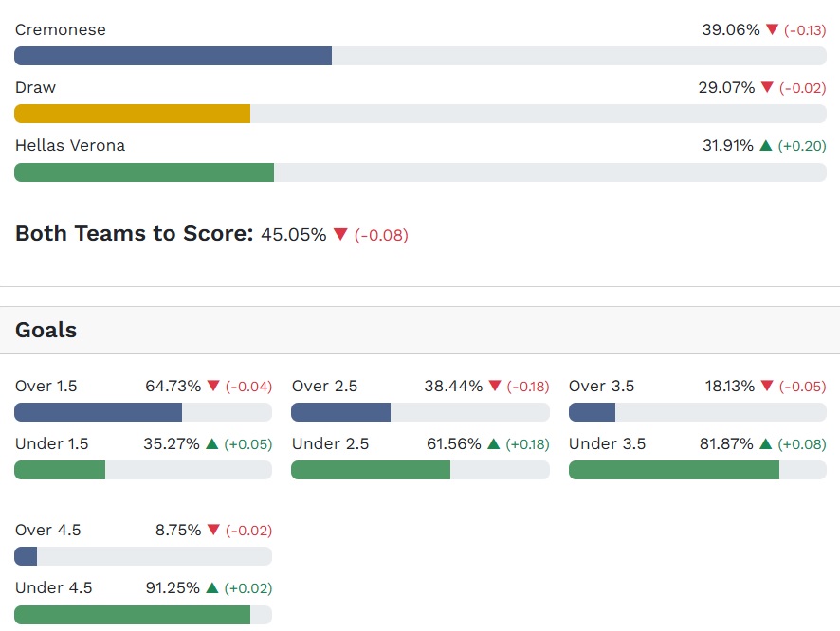The image size is (840, 631).
Task: Click the Goals section header
Action: (x=46, y=331)
